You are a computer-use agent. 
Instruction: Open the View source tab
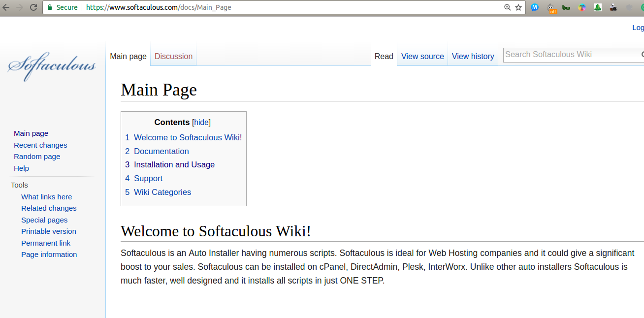422,56
